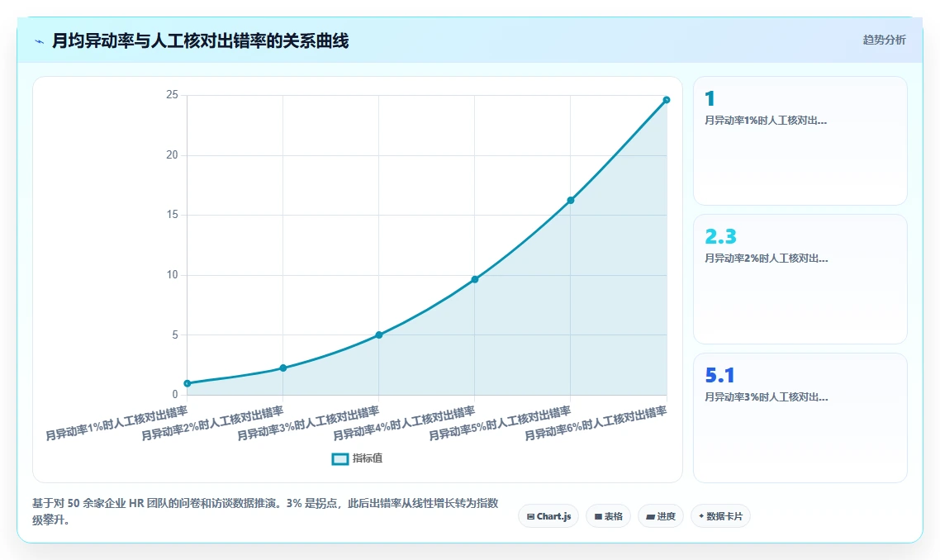This screenshot has width=940, height=560.
Task: Select the data point for 月异动率5%
Action: [x=571, y=200]
